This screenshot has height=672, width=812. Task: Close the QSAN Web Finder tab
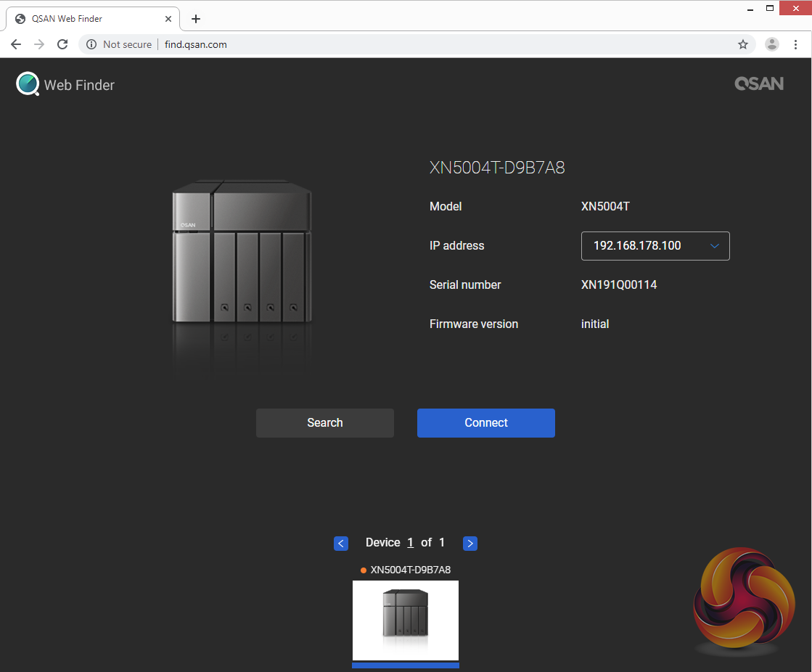point(168,19)
